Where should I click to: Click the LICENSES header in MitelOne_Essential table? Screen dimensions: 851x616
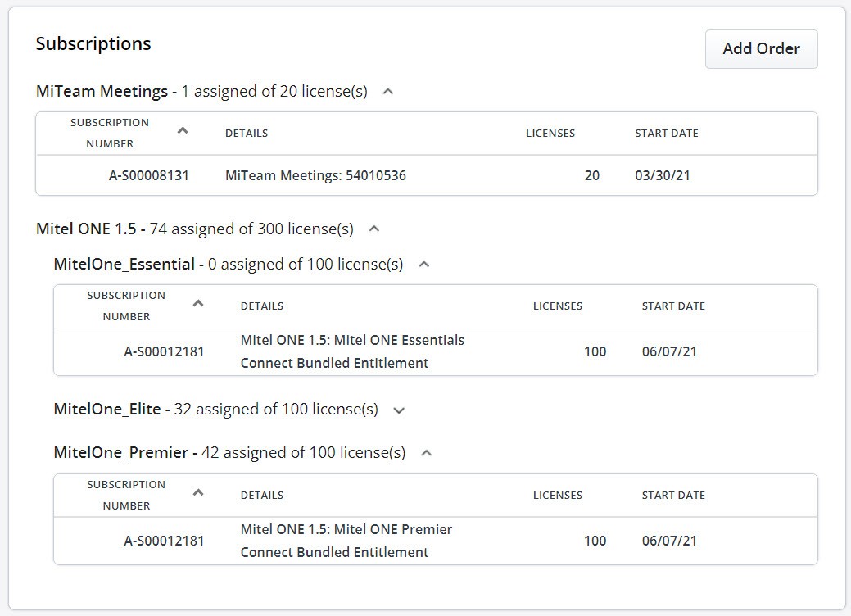(x=558, y=306)
